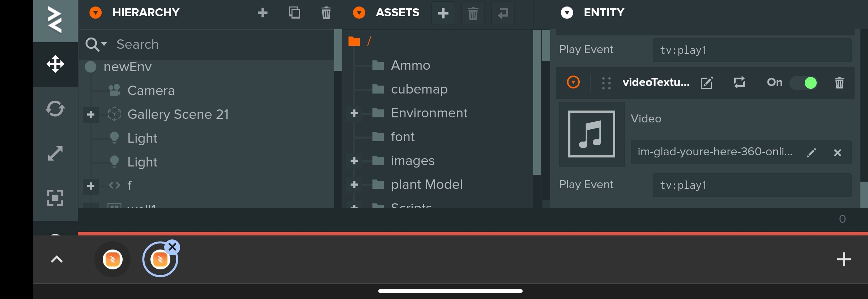868x299 pixels.
Task: Collapse the videoTexture script section
Action: pyautogui.click(x=573, y=82)
